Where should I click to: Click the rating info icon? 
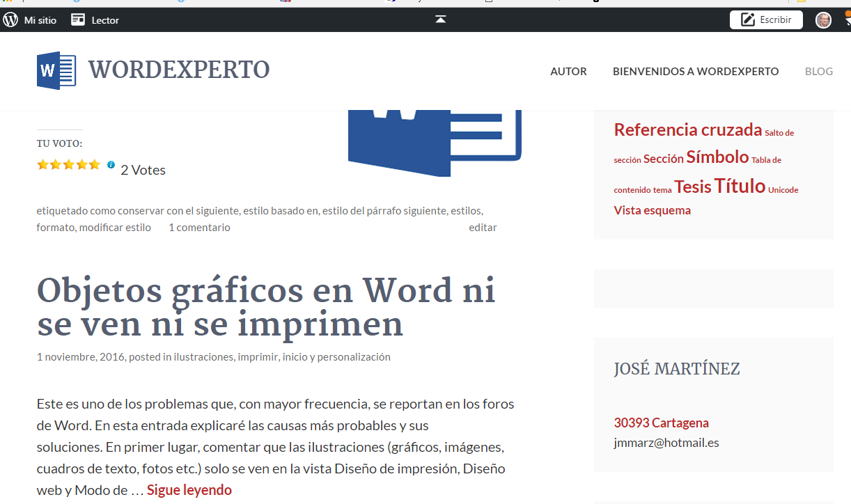111,165
